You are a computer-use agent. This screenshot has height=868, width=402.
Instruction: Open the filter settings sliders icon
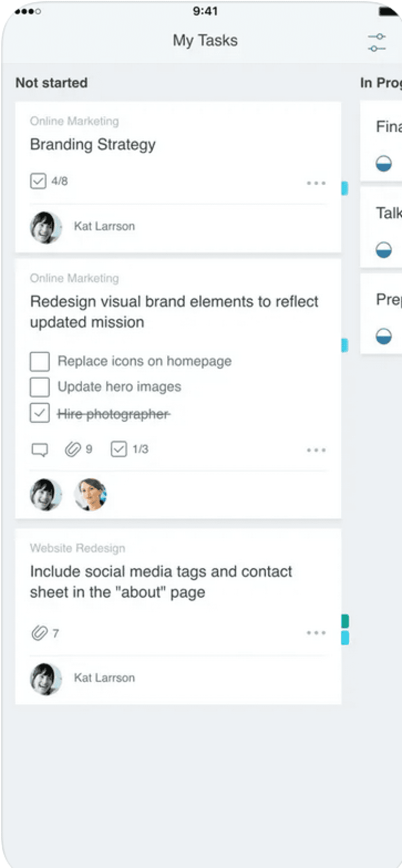tap(377, 42)
